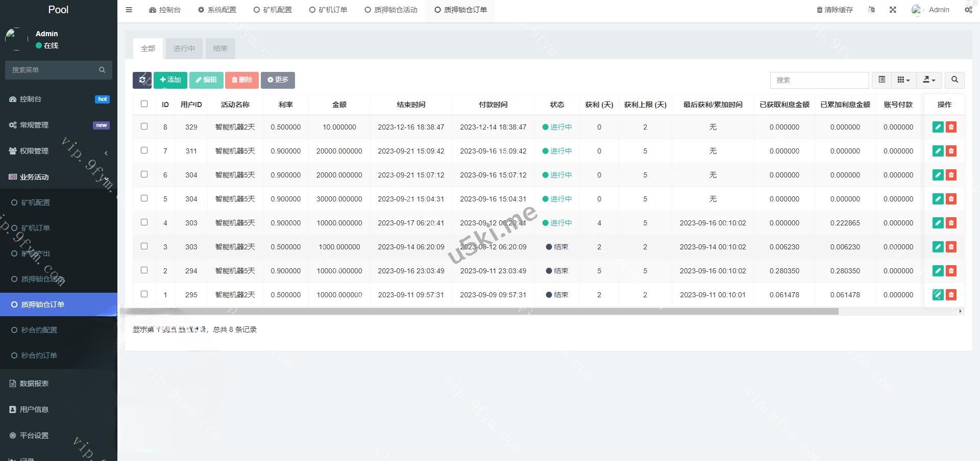Click the red delete icon for row ID 1

click(x=951, y=295)
